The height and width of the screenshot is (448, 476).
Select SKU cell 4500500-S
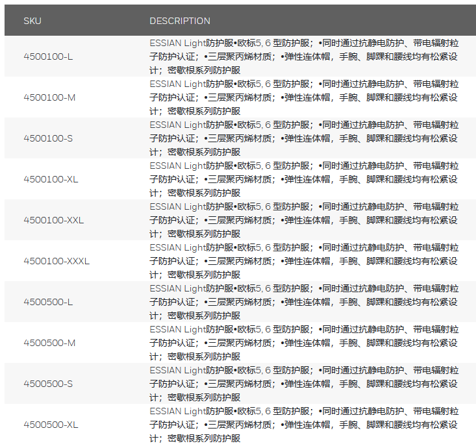(48, 384)
